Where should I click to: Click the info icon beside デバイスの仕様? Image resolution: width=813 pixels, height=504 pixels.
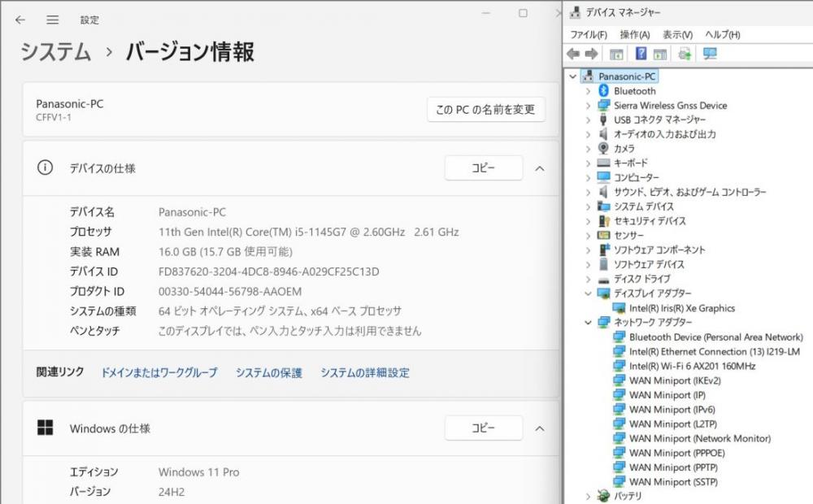click(x=45, y=167)
